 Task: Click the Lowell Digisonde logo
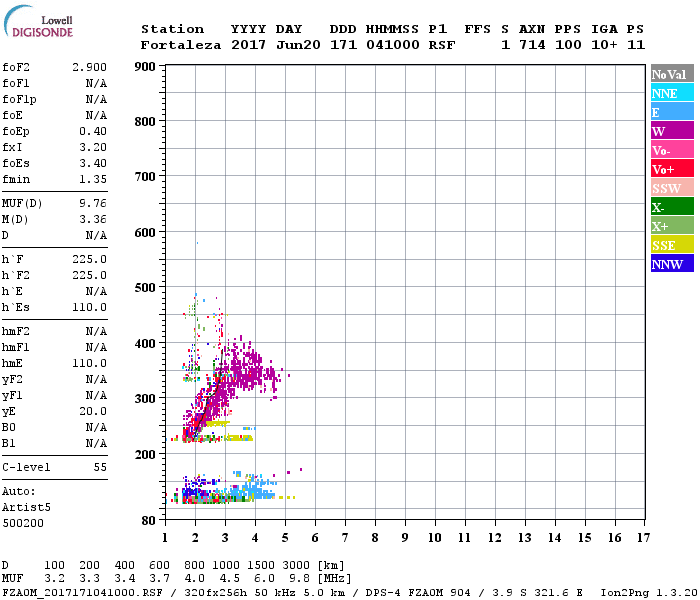point(38,22)
